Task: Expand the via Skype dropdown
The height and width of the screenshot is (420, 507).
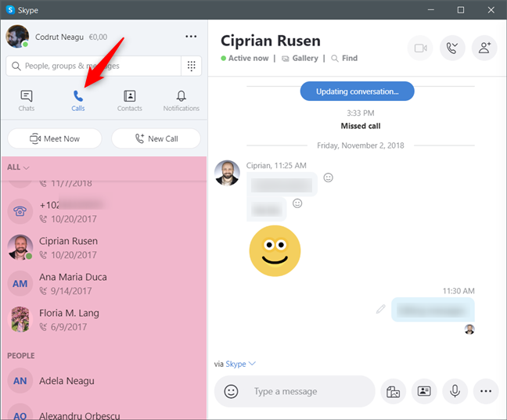Action: [x=241, y=364]
